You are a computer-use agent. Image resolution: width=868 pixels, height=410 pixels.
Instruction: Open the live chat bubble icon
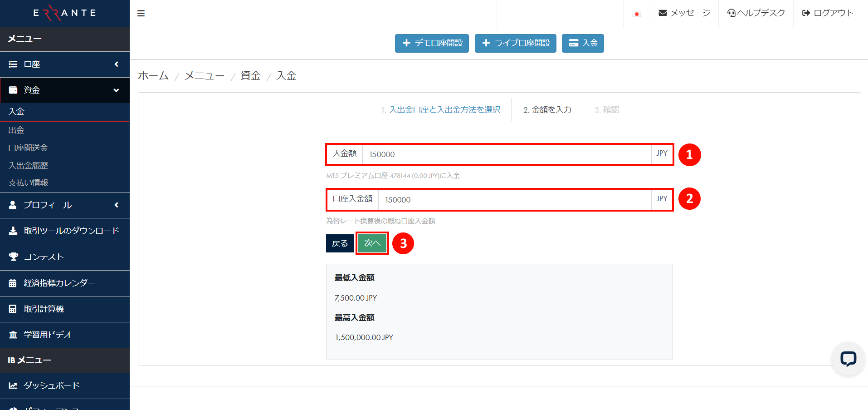pos(848,359)
